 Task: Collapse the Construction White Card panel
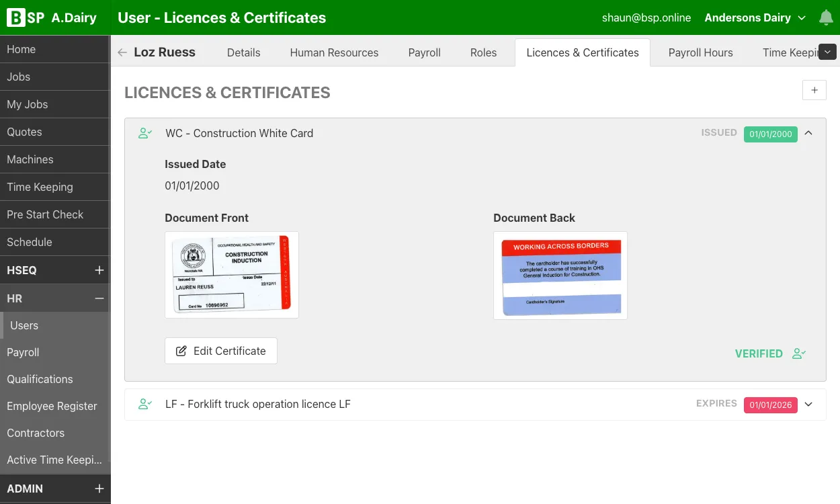tap(808, 133)
